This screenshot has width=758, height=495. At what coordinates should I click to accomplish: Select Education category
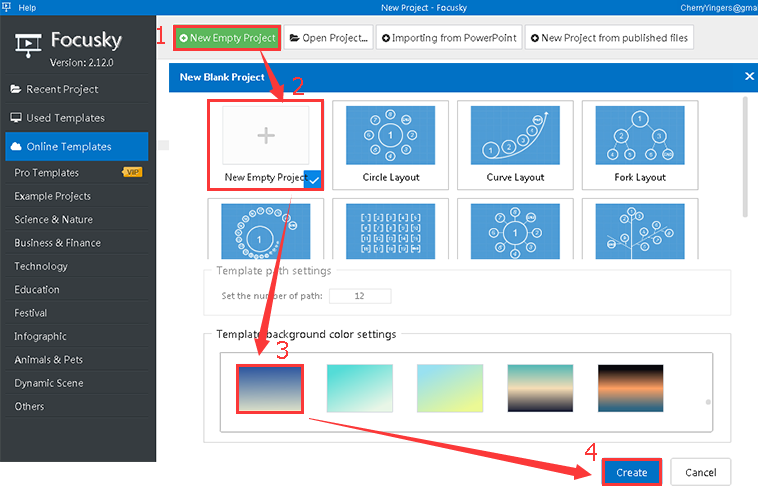pyautogui.click(x=77, y=290)
